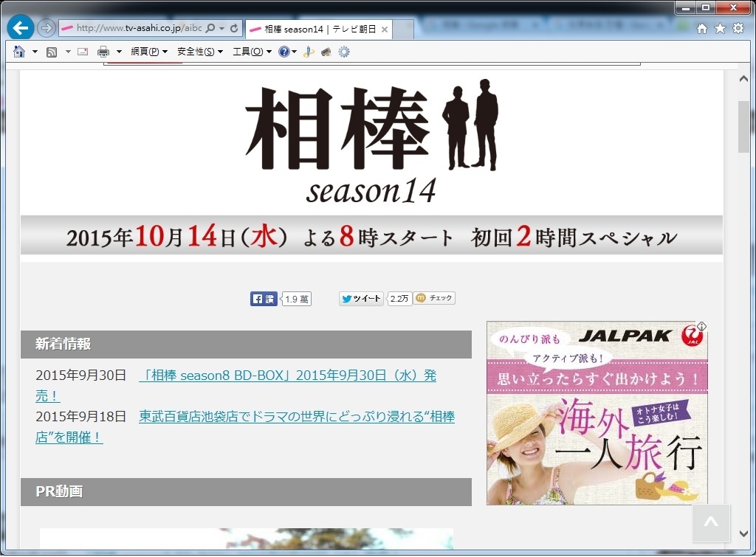
Task: Click the 2015年9月30日 news date
Action: tap(81, 376)
